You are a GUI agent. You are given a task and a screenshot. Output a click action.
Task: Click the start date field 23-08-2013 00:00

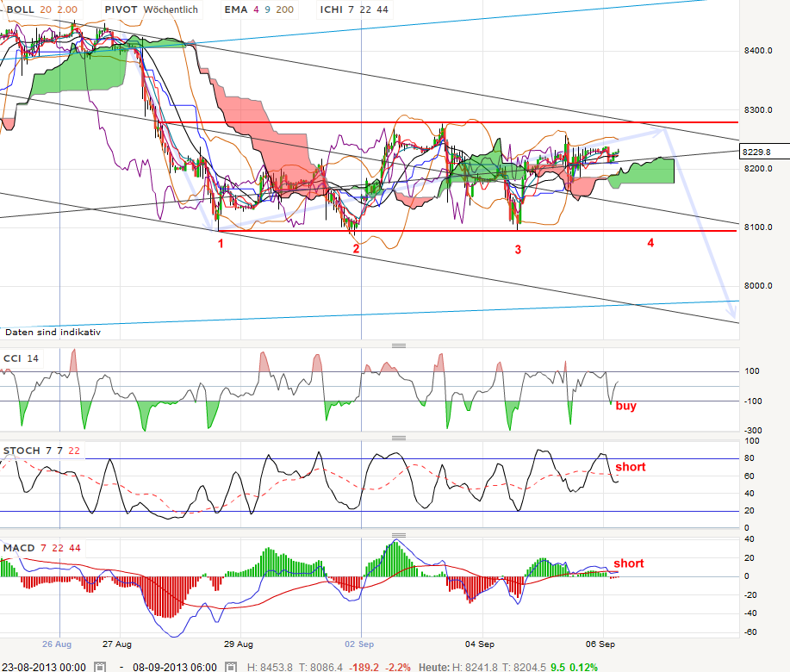click(44, 667)
